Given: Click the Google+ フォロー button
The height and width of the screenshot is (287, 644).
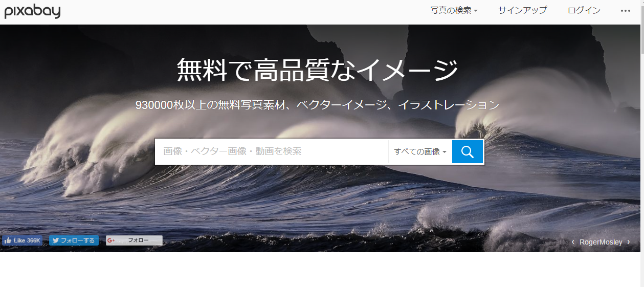Looking at the screenshot, I should [134, 240].
